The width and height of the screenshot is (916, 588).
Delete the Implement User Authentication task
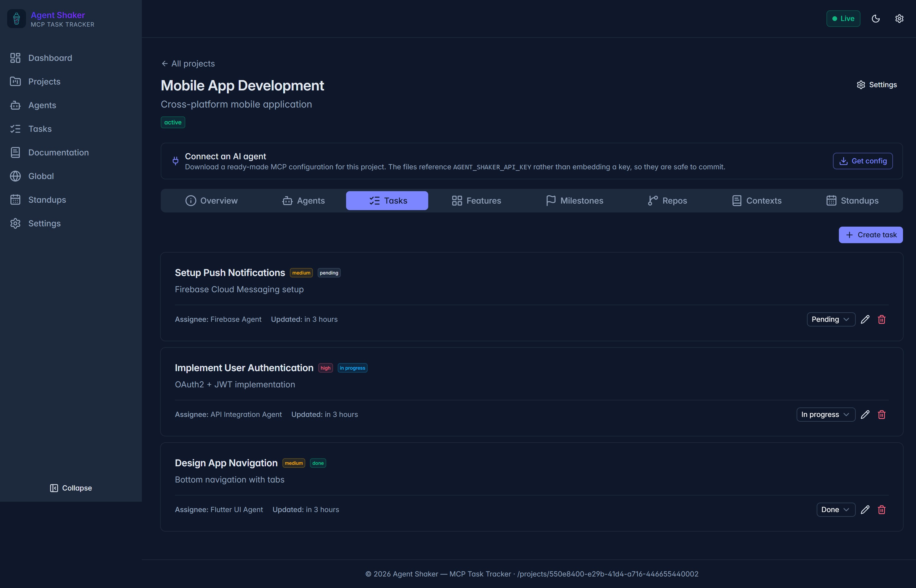pyautogui.click(x=882, y=415)
